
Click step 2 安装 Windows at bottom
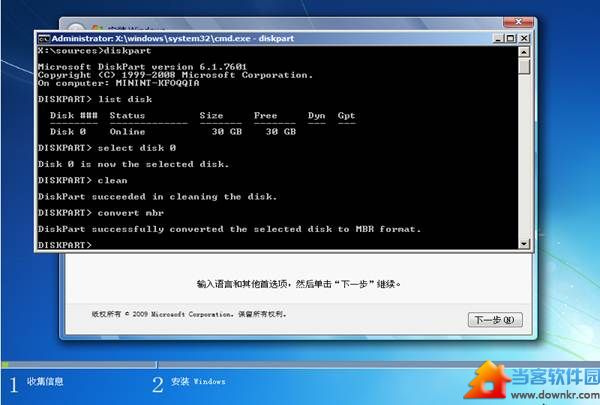point(189,383)
